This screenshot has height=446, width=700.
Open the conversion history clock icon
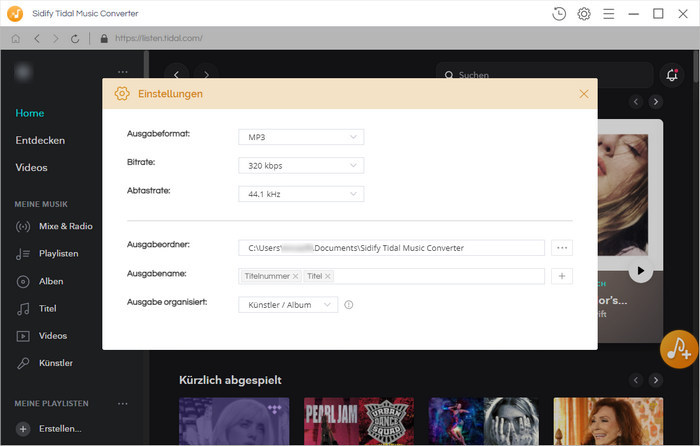[x=559, y=14]
